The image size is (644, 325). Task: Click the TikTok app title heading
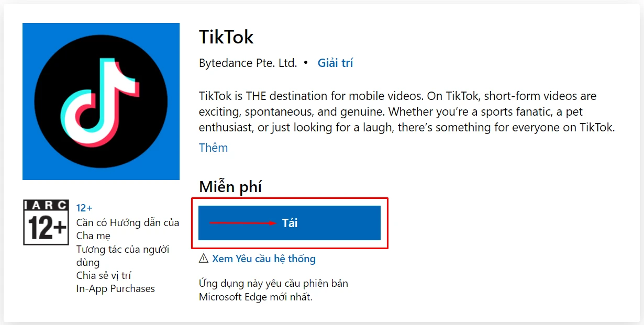click(226, 37)
